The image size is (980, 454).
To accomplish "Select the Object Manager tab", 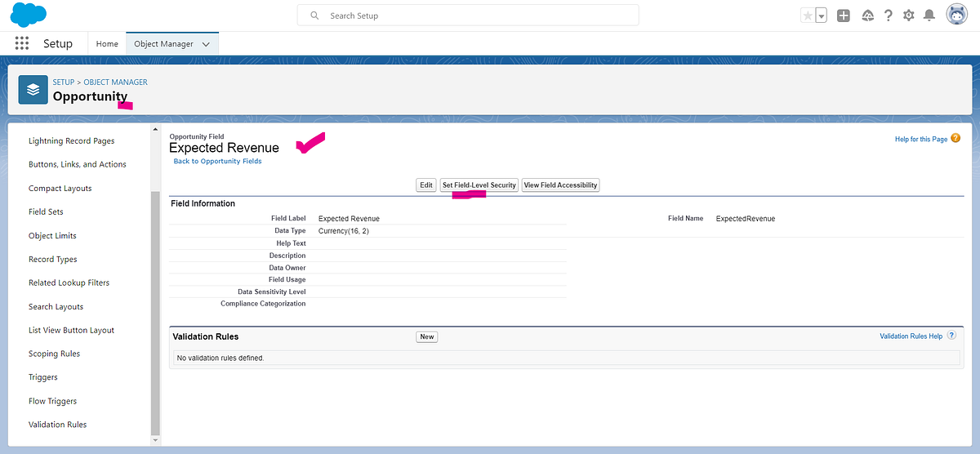I will click(x=164, y=44).
